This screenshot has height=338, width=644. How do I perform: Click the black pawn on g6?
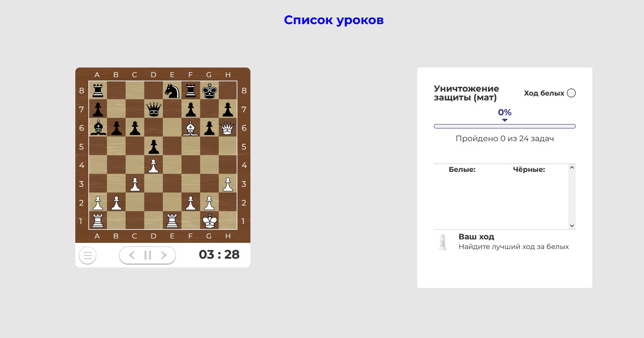(x=209, y=128)
